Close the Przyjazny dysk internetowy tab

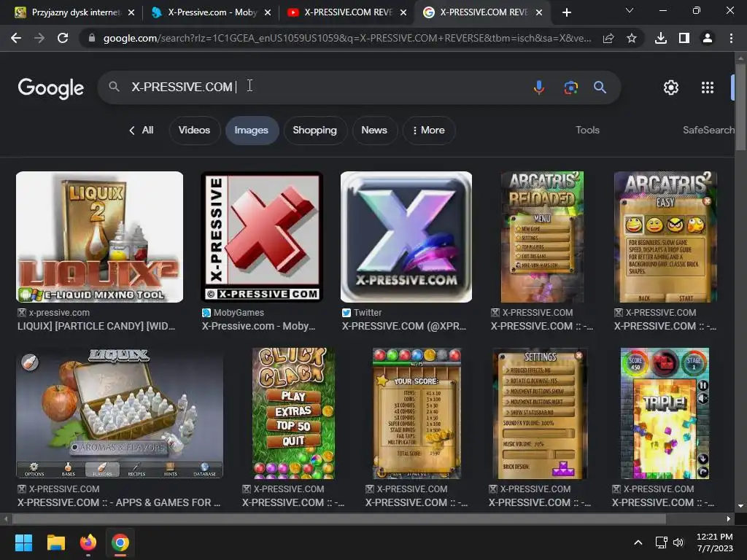[x=131, y=12]
